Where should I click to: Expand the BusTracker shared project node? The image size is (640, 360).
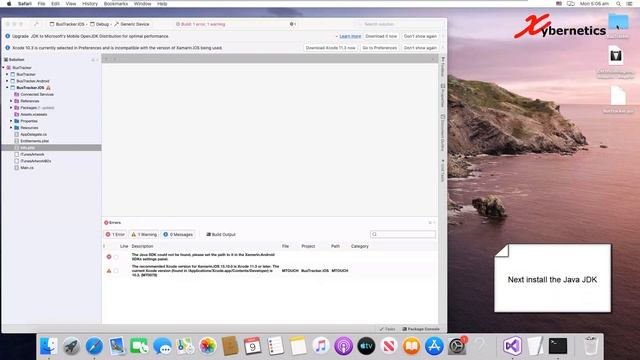click(7, 74)
